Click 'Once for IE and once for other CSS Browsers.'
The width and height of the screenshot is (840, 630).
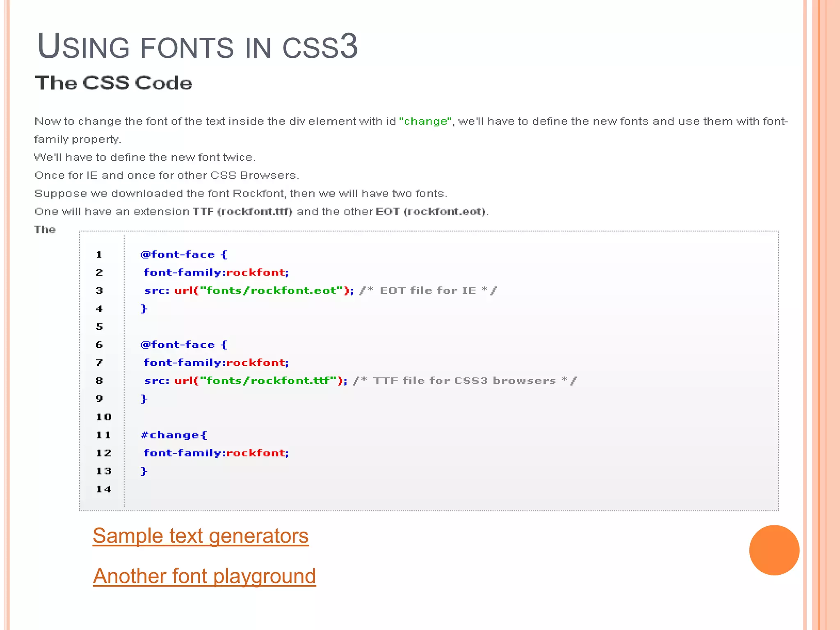tap(167, 176)
